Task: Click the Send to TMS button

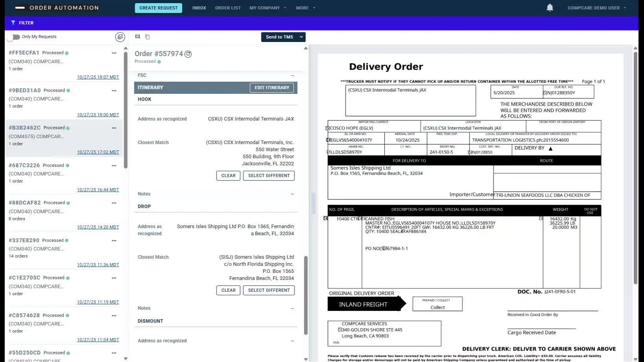Action: point(279,37)
